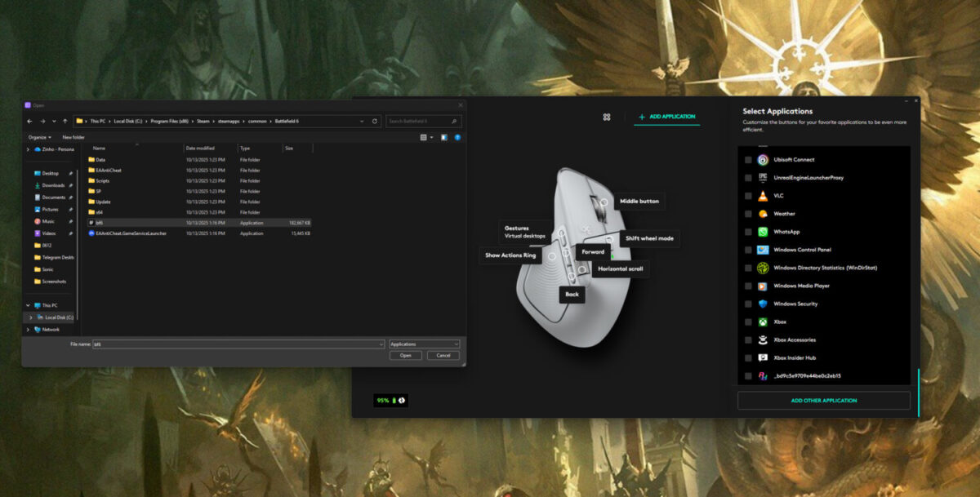Open the file dialog help icon
Viewport: 980px width, 497px height.
tap(457, 137)
